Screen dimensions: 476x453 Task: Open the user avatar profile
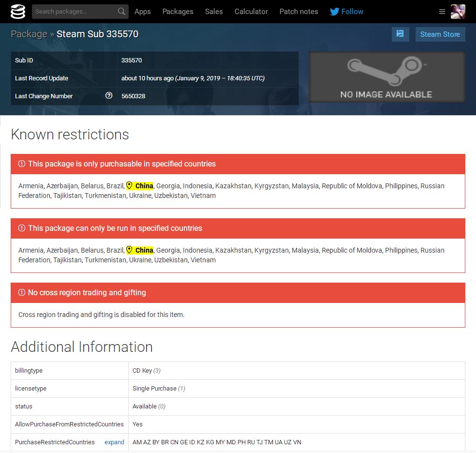point(458,12)
